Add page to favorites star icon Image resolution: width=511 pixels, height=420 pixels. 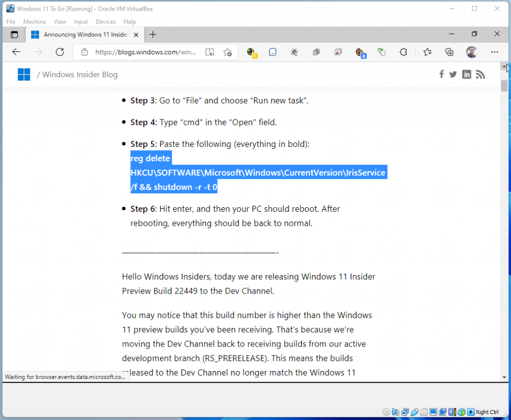click(228, 52)
